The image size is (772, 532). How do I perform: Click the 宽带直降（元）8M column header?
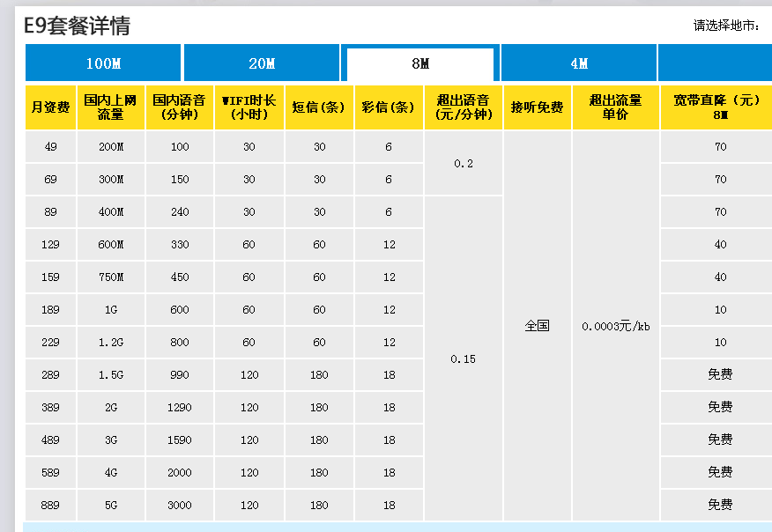716,107
